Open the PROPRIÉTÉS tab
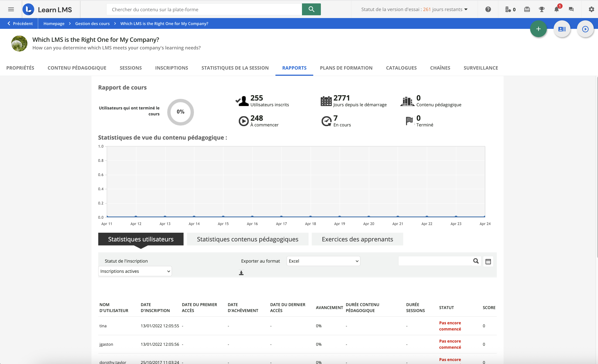The image size is (598, 364). (20, 68)
